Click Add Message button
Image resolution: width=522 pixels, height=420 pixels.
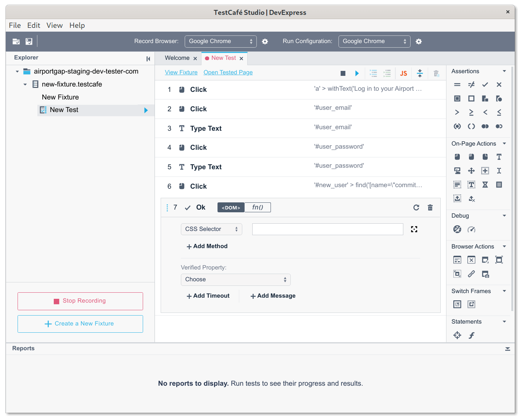tap(273, 296)
